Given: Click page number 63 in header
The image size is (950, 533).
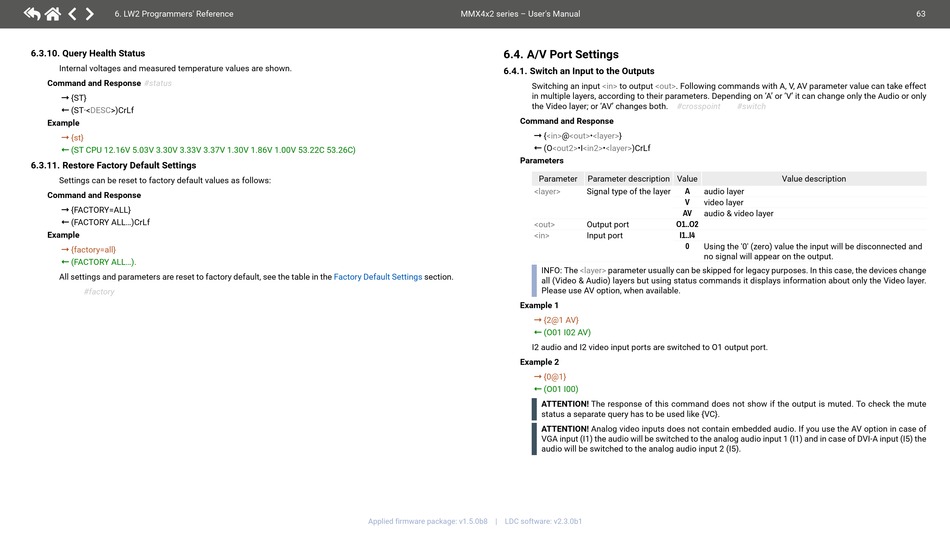Looking at the screenshot, I should pos(920,14).
